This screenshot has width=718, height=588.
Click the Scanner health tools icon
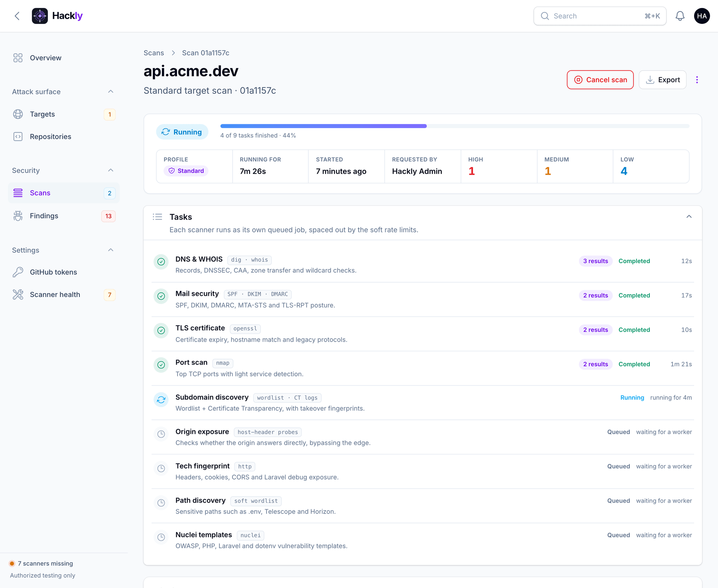pos(18,295)
